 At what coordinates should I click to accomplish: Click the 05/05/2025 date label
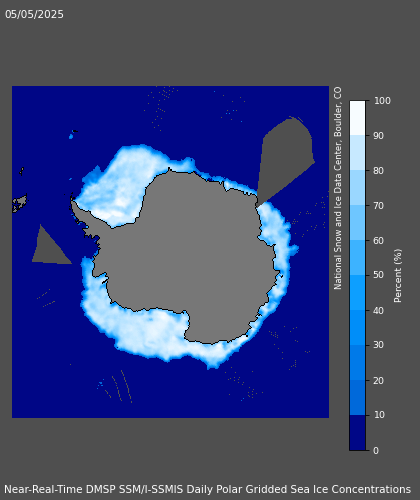pyautogui.click(x=34, y=14)
